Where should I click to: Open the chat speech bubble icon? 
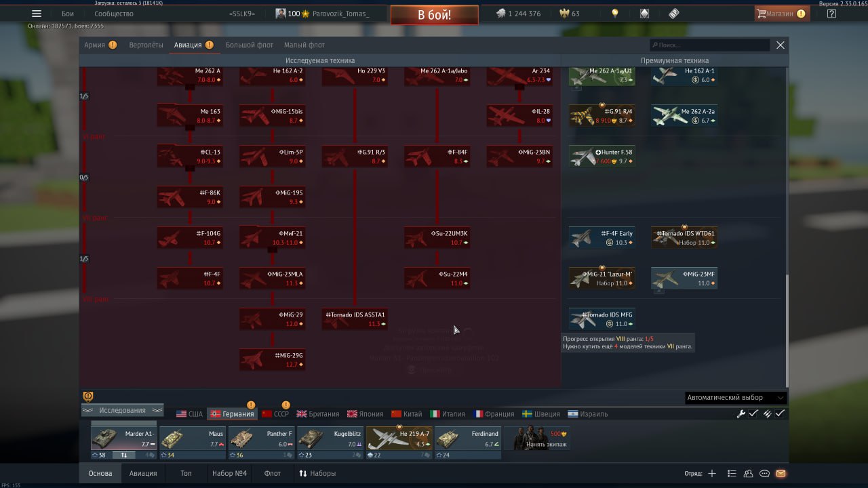764,474
